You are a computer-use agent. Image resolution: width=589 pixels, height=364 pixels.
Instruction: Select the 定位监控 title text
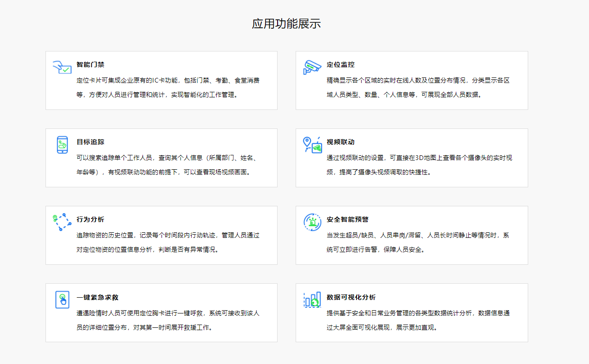(x=340, y=64)
